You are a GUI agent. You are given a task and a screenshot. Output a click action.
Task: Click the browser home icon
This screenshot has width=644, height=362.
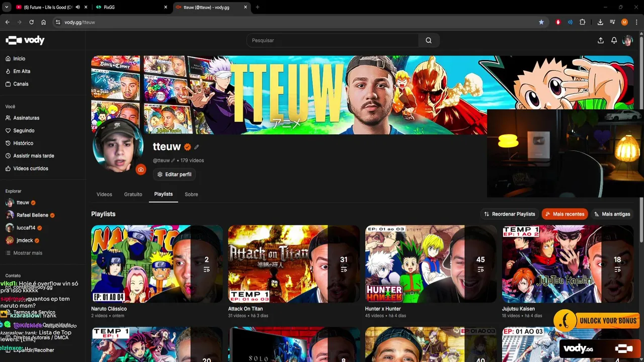pos(44,22)
